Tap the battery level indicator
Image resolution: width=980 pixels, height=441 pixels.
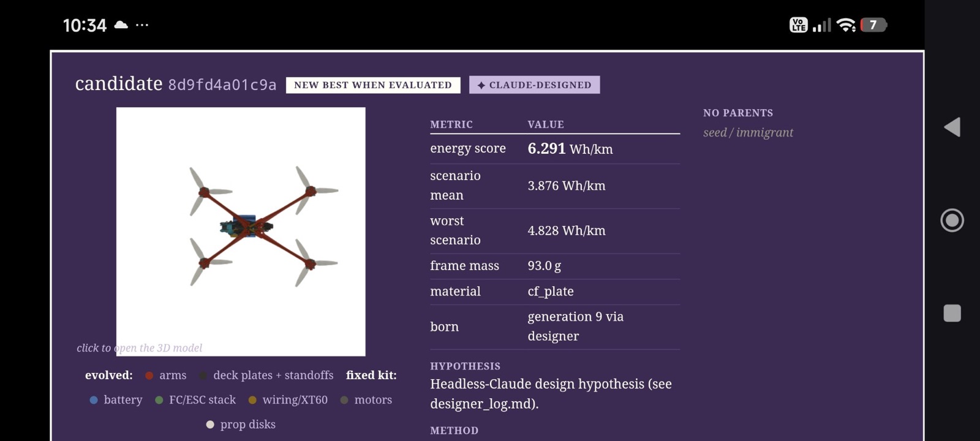874,25
